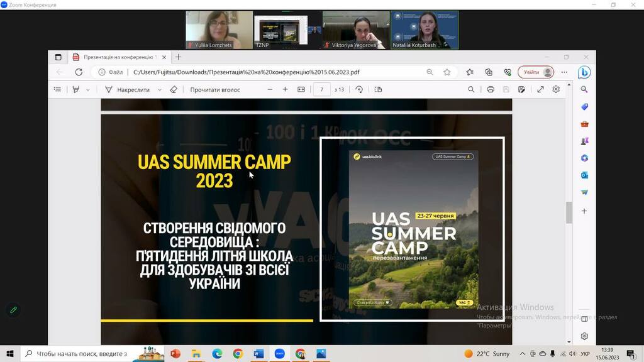Zoom in with the plus icon
644x362 pixels.
click(x=285, y=90)
